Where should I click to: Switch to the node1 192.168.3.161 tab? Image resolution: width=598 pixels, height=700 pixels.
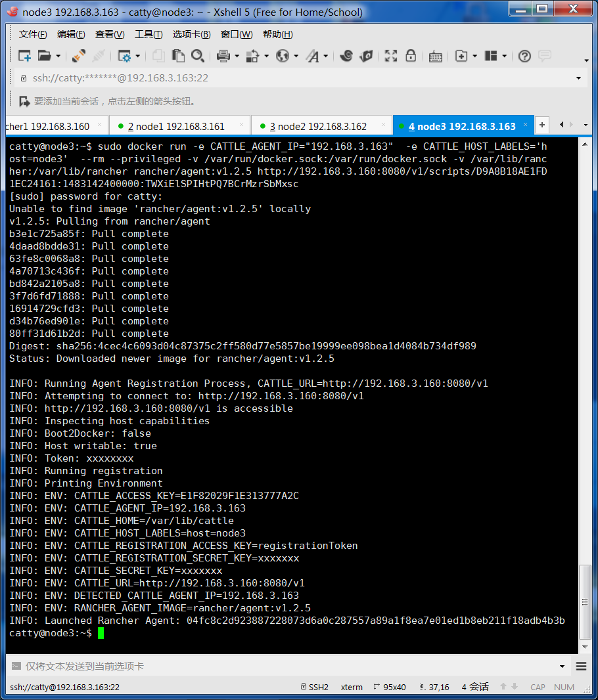179,126
